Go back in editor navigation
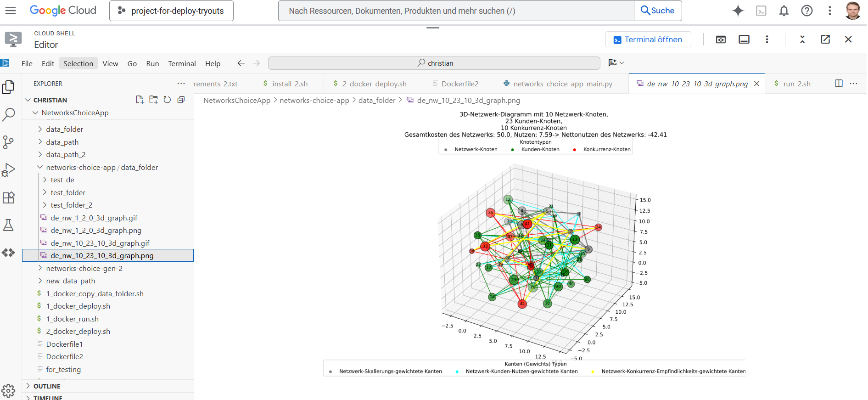Viewport: 868px width, 400px height. 241,63
